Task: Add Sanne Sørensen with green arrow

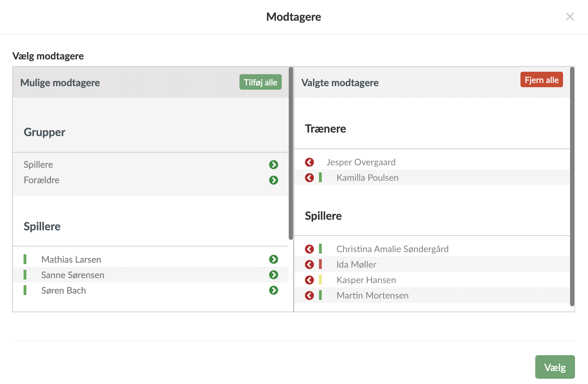Action: [274, 275]
